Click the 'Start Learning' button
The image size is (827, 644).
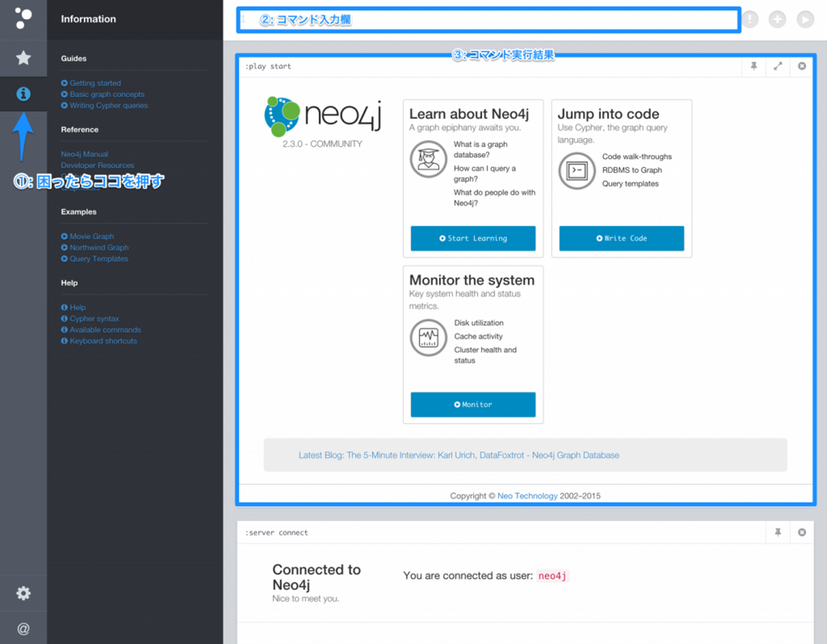click(x=473, y=238)
